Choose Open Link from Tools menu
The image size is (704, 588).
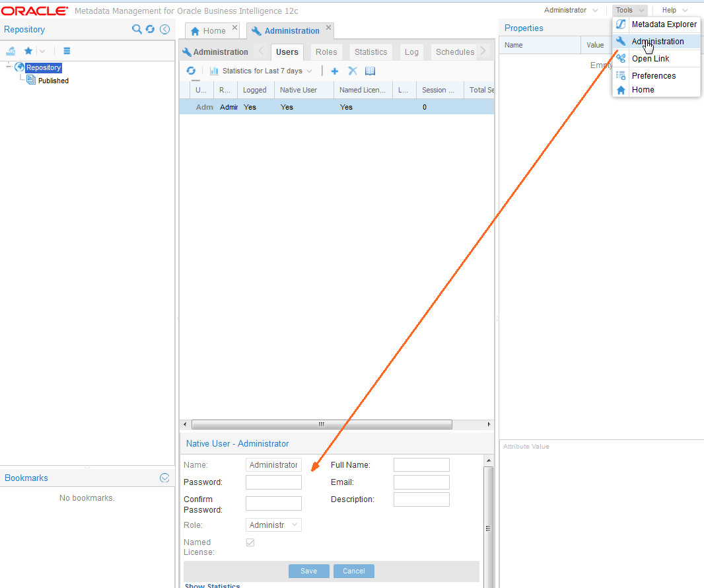pyautogui.click(x=656, y=58)
